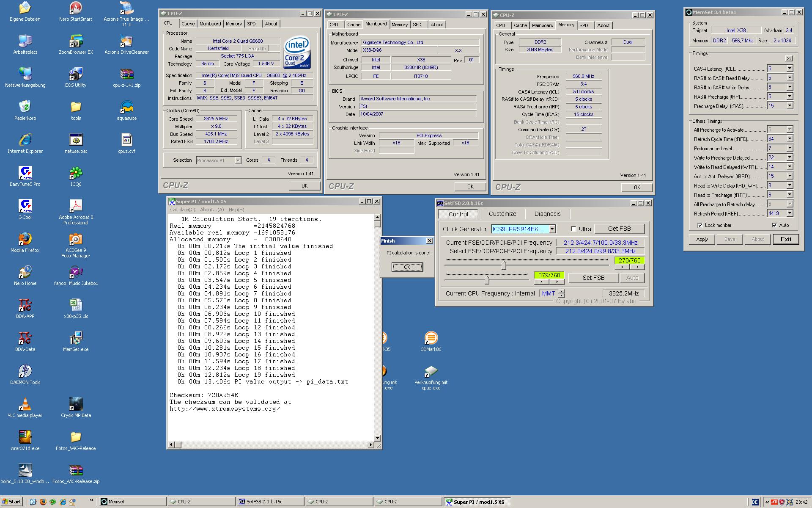Viewport: 812px width, 508px height.
Task: Open Acronis True Image 11.0 desktop icon
Action: click(x=126, y=14)
